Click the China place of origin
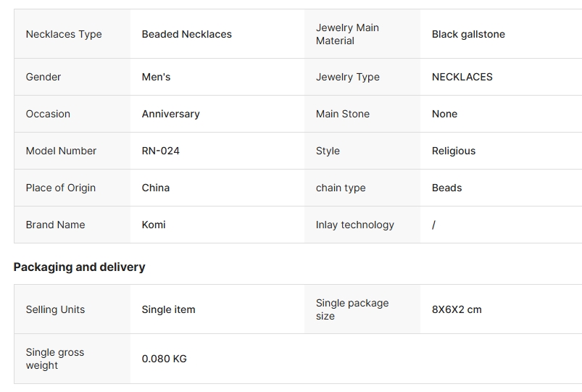The image size is (582, 392). coord(156,188)
